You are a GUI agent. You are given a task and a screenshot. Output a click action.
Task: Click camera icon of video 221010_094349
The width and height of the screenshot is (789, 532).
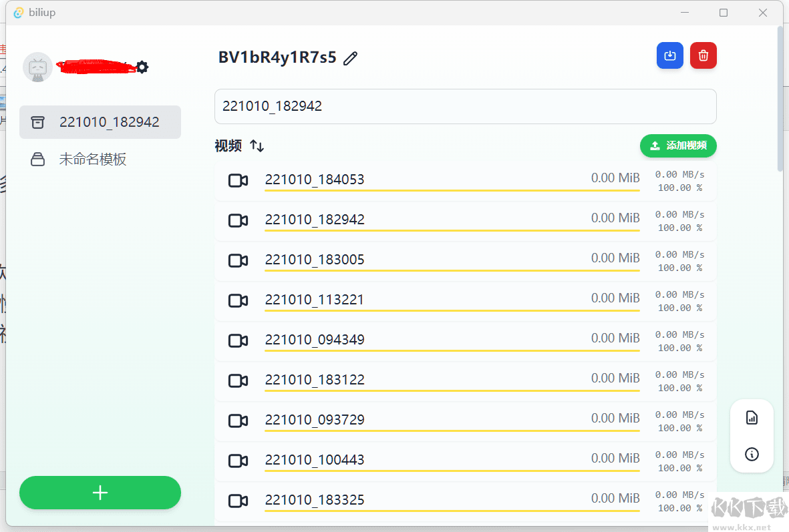[238, 340]
